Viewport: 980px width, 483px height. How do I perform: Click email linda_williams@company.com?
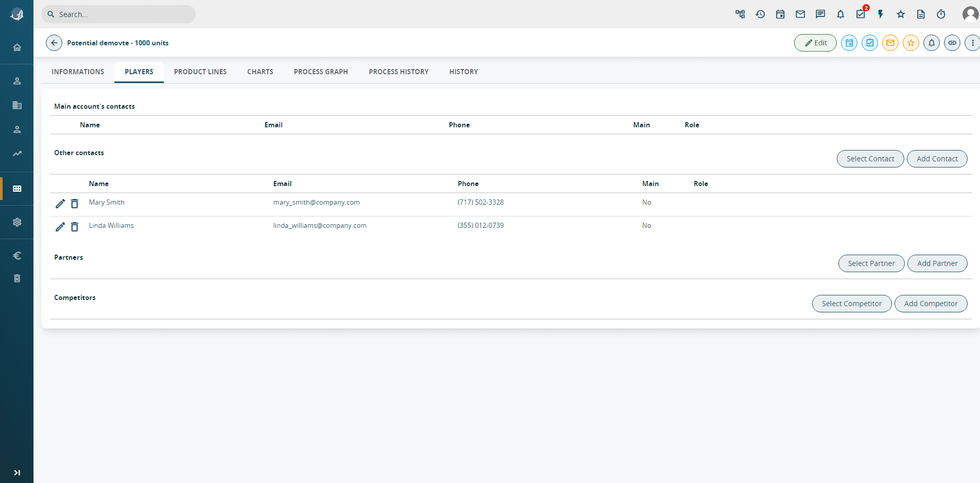[x=320, y=225]
